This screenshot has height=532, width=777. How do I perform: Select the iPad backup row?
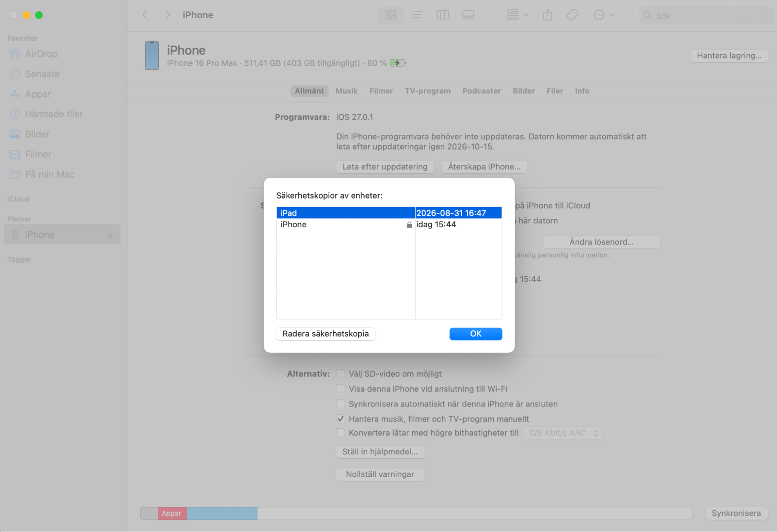389,213
